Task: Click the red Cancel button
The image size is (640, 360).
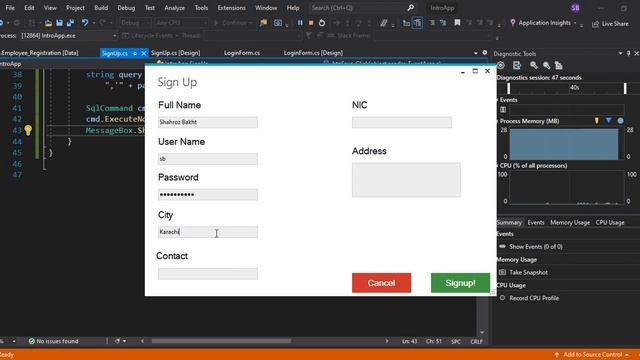Action: pyautogui.click(x=381, y=283)
